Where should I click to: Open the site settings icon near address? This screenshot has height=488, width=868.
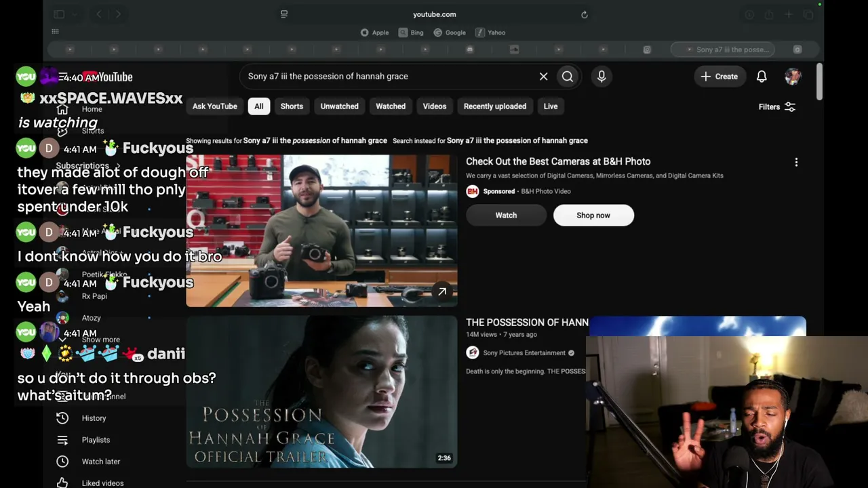coord(284,14)
